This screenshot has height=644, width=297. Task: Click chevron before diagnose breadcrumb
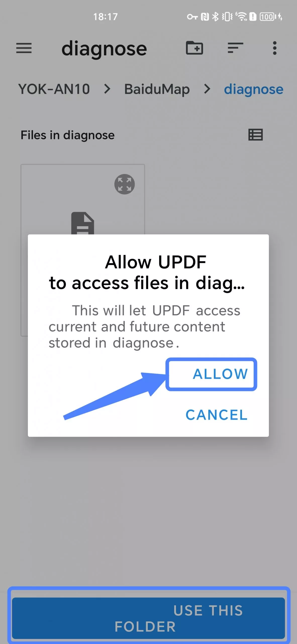207,89
